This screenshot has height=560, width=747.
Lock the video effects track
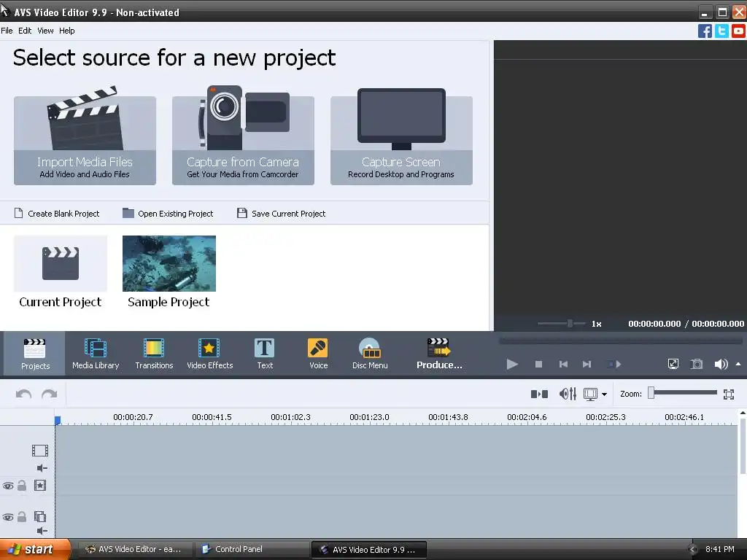click(22, 485)
